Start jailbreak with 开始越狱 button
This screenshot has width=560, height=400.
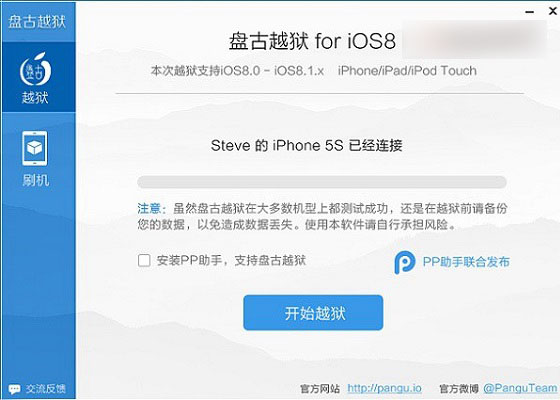(313, 313)
